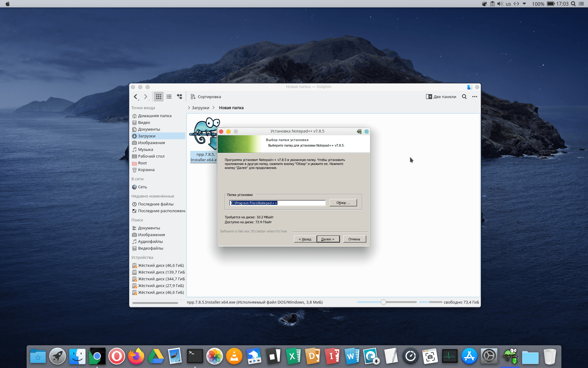Viewport: 588px width, 368px height.
Task: Switch Dolphin to icons view mode
Action: (158, 97)
